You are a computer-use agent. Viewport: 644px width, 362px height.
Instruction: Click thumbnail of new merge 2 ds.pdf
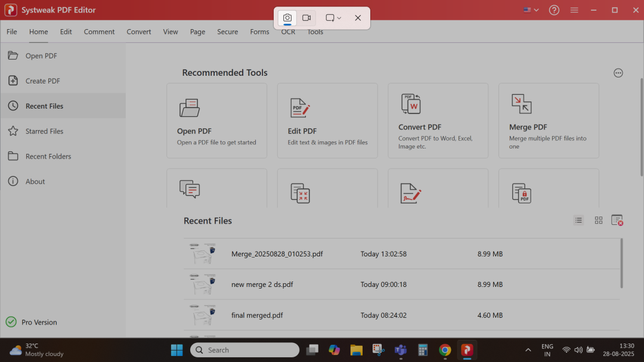pyautogui.click(x=202, y=284)
